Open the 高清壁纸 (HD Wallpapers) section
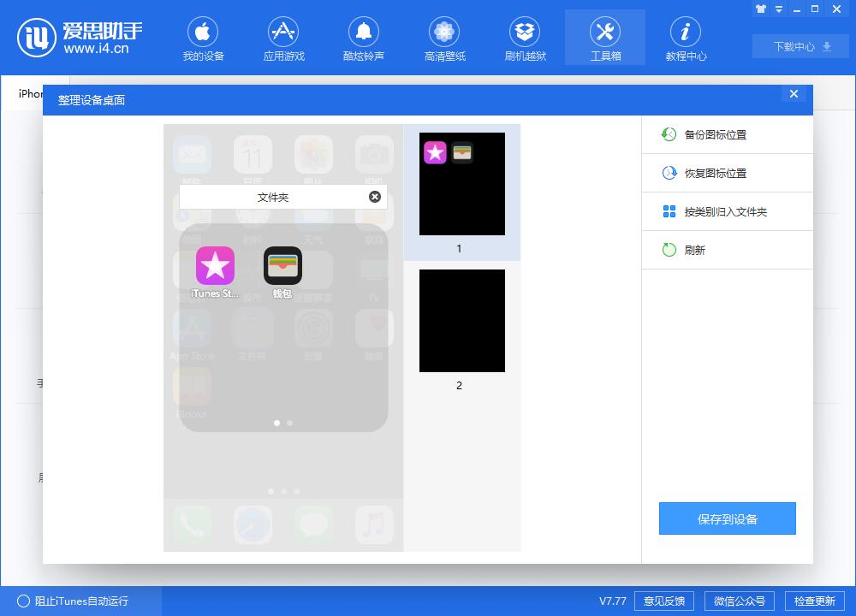The image size is (856, 616). click(443, 36)
